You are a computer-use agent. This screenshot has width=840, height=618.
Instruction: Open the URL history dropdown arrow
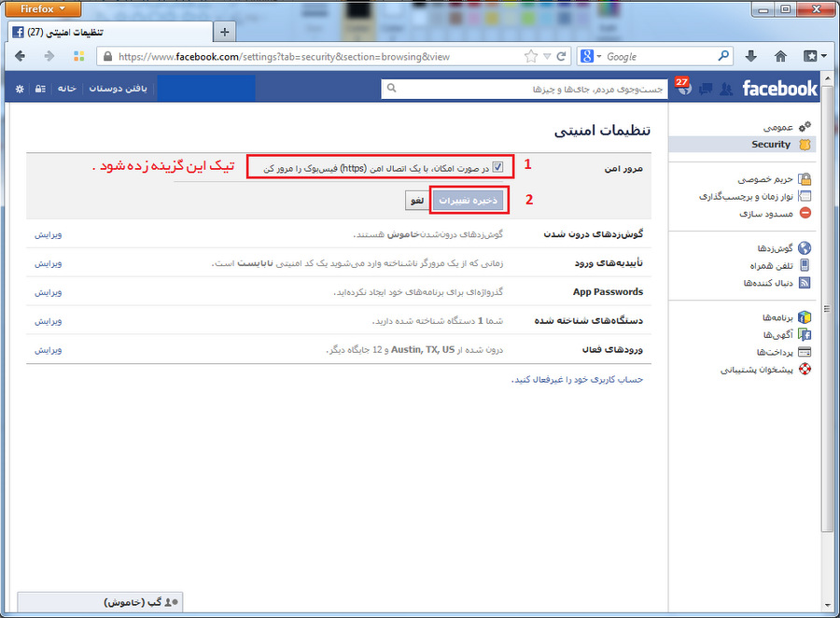tap(547, 56)
